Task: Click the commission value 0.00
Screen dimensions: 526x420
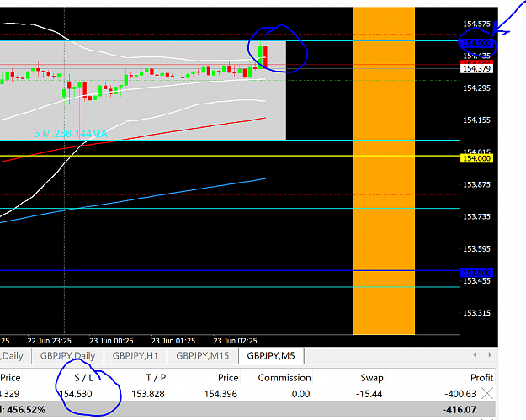Action: 300,394
